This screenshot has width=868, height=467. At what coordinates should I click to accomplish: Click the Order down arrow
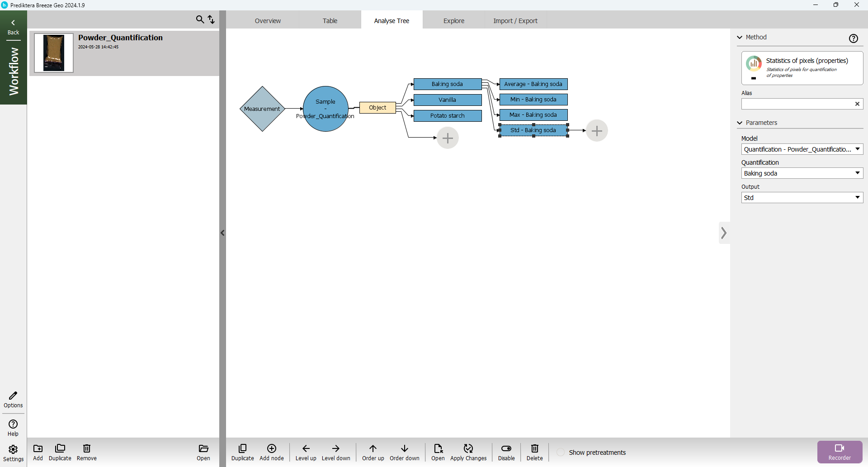click(404, 449)
